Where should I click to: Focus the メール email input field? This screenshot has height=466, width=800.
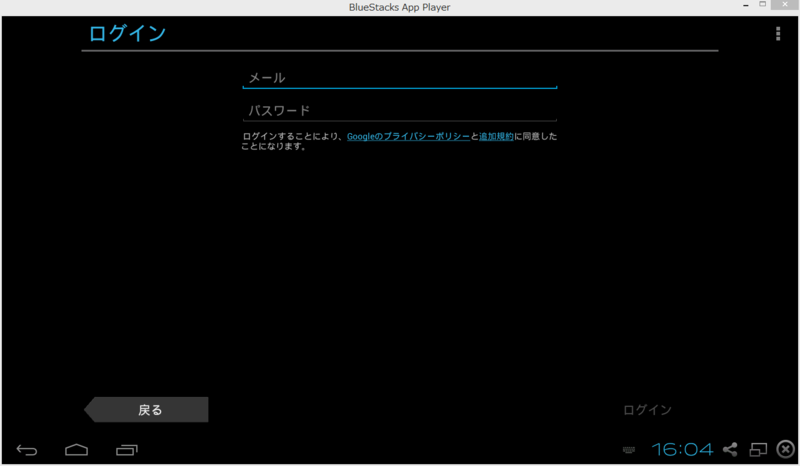click(399, 78)
